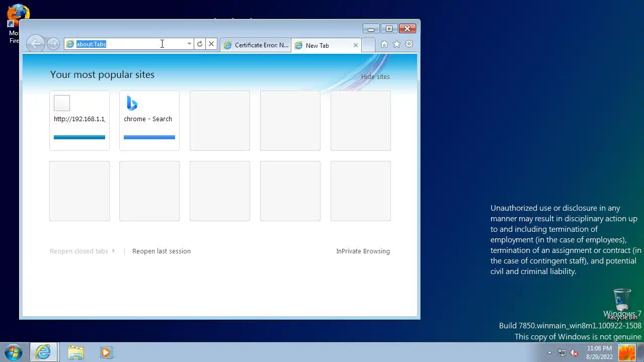Click Reopen last session link
This screenshot has width=644, height=362.
[x=162, y=251]
